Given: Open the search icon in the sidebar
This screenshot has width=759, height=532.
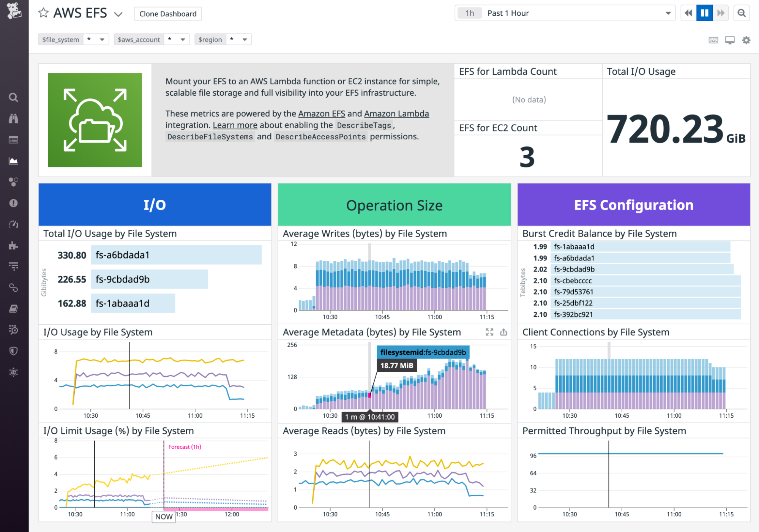Looking at the screenshot, I should [x=13, y=98].
